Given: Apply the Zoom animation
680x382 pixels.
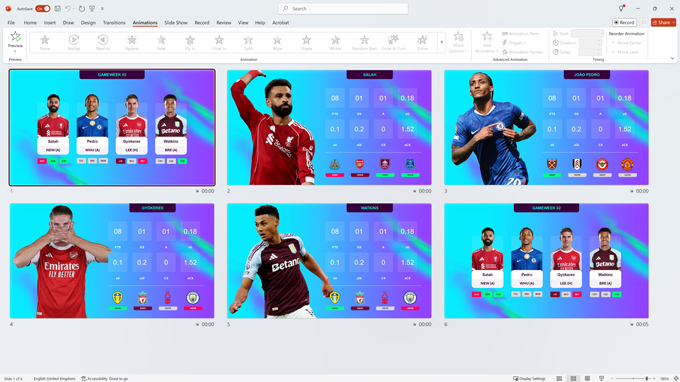Looking at the screenshot, I should (422, 43).
